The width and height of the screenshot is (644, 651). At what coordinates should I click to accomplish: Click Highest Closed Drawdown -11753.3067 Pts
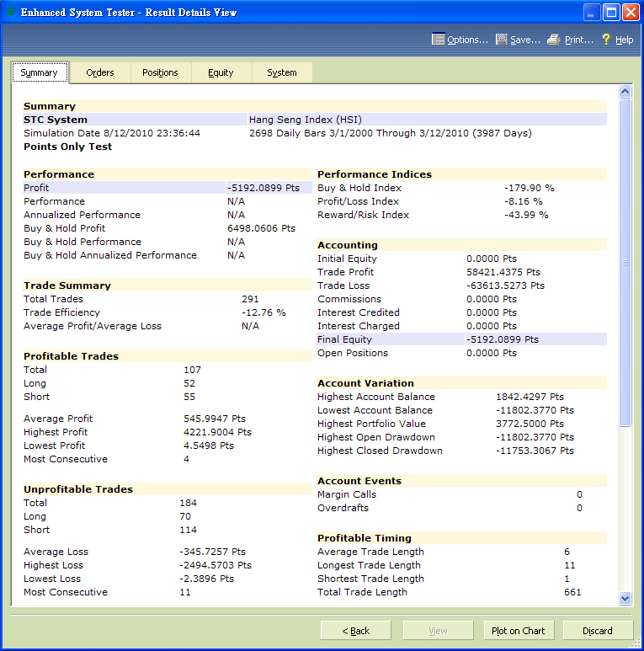click(x=535, y=451)
